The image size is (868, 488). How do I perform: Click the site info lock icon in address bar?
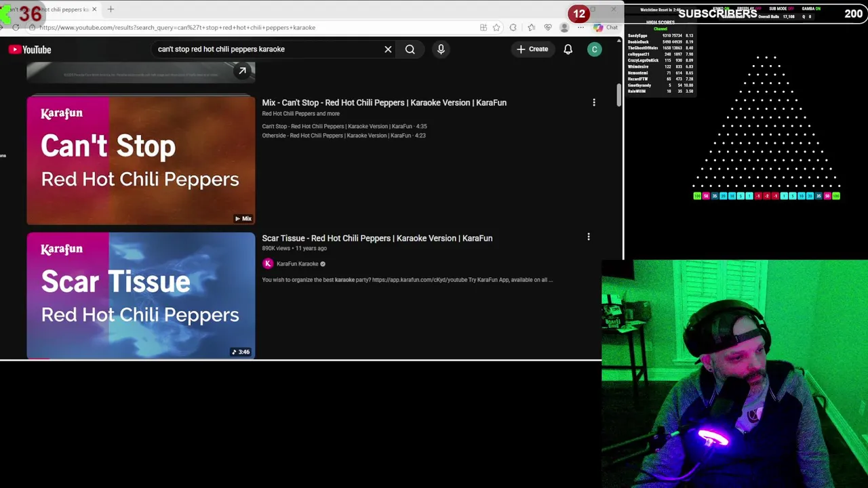coord(32,28)
